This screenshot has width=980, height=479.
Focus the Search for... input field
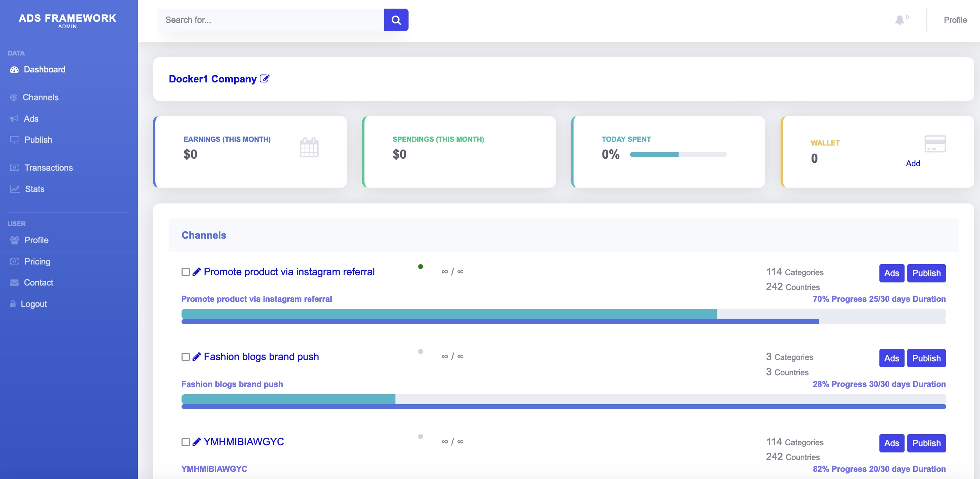pos(270,20)
